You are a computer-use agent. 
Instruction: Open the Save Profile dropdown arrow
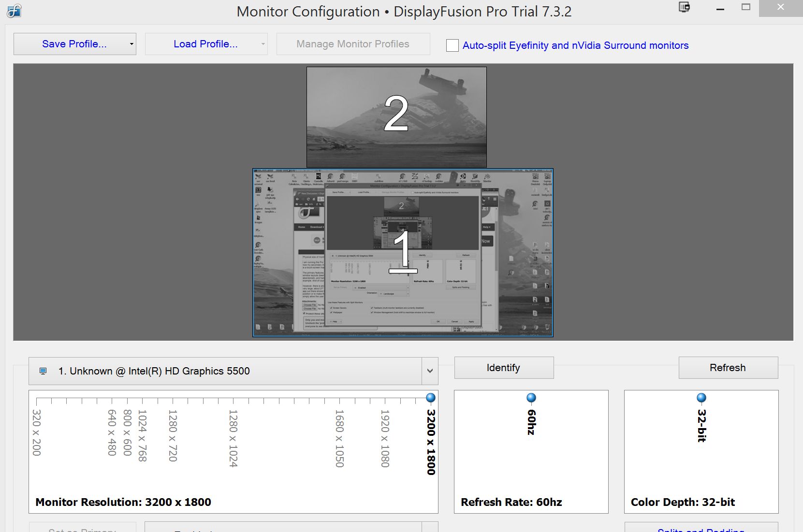click(131, 44)
